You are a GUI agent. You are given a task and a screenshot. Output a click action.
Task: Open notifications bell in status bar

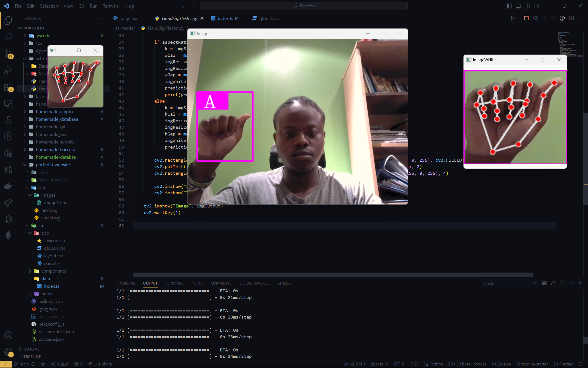click(x=581, y=364)
